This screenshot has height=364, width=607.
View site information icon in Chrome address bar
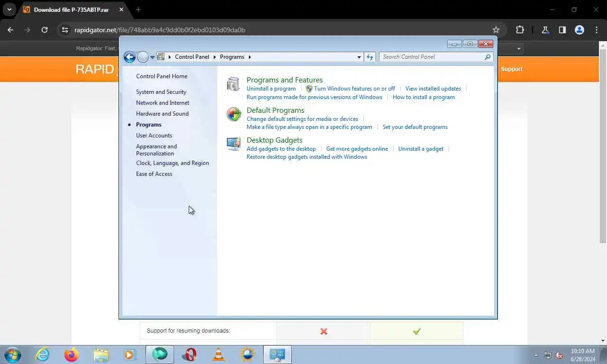coord(65,30)
